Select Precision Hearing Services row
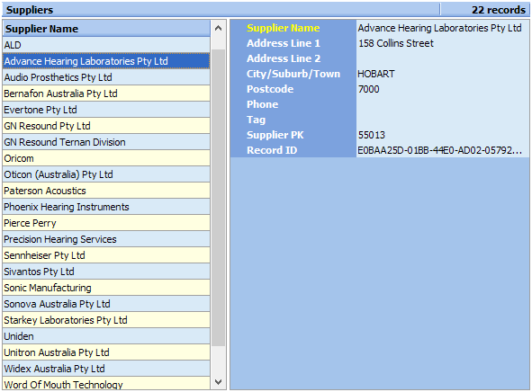Viewport: 532px width, 392px height. [x=106, y=239]
